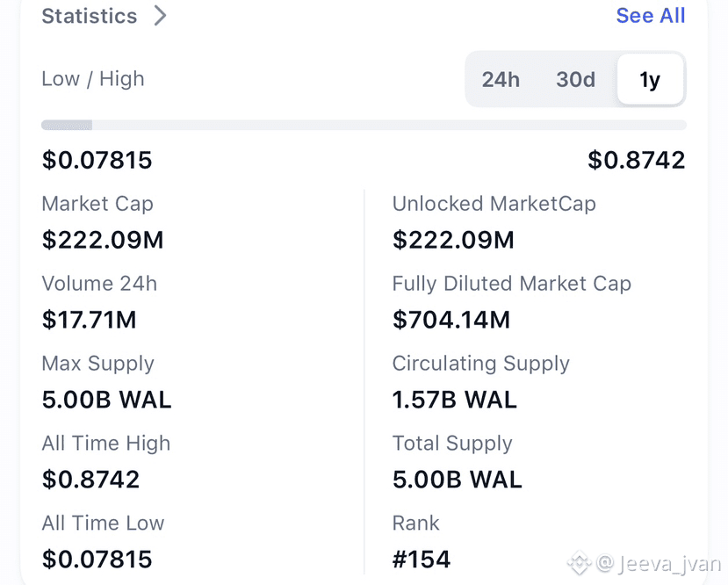This screenshot has height=585, width=728.
Task: Expand the Statistics chevron arrow
Action: click(x=160, y=16)
